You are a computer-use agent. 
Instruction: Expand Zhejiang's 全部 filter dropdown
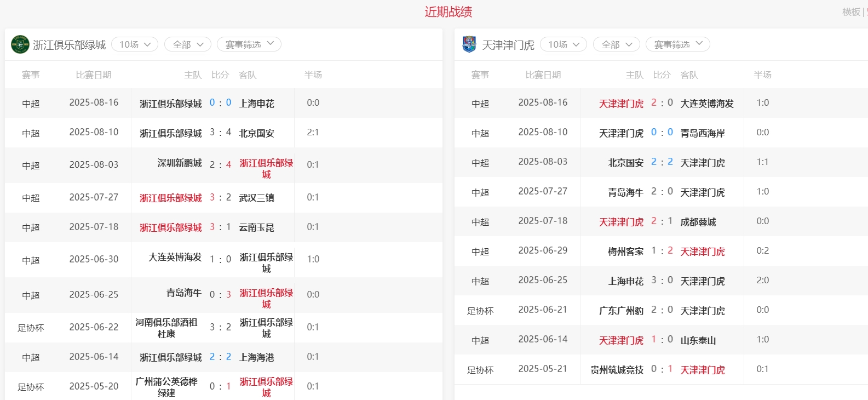(x=187, y=44)
